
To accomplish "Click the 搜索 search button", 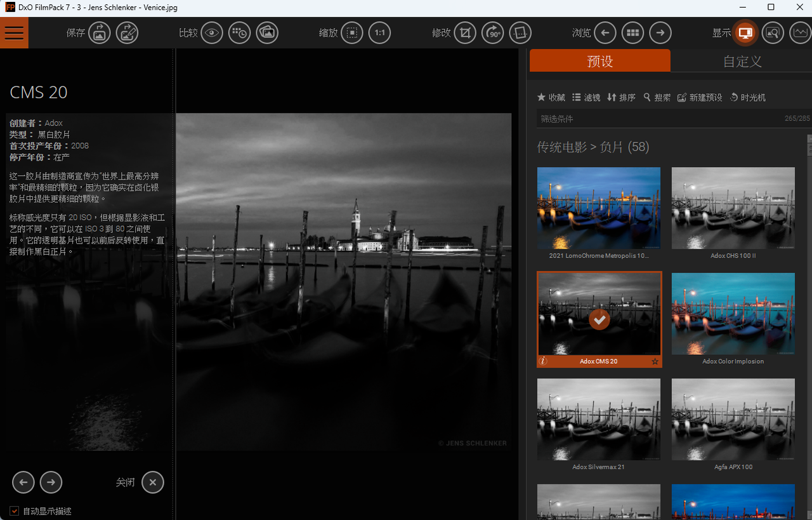I will click(x=657, y=97).
